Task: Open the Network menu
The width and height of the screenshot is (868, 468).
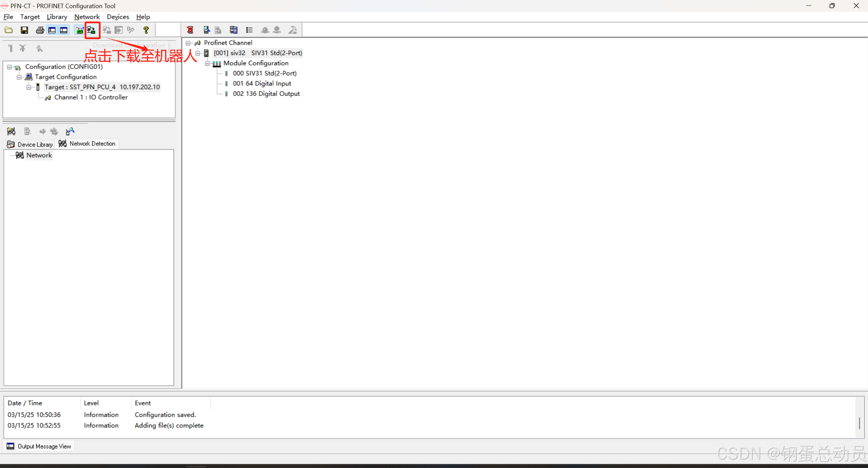Action: [x=87, y=17]
